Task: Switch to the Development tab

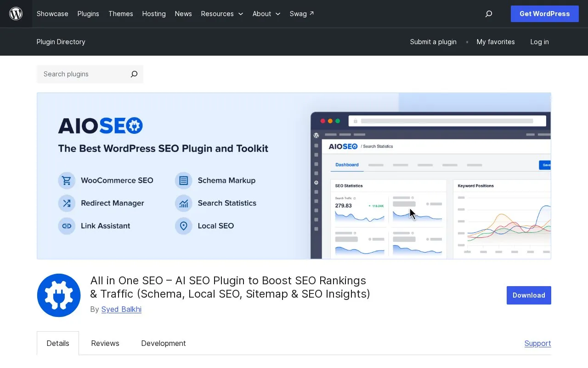Action: (164, 343)
